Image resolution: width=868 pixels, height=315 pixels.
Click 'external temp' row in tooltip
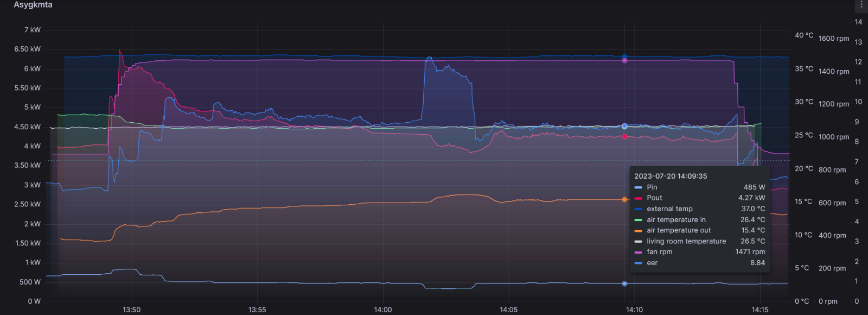click(700, 209)
